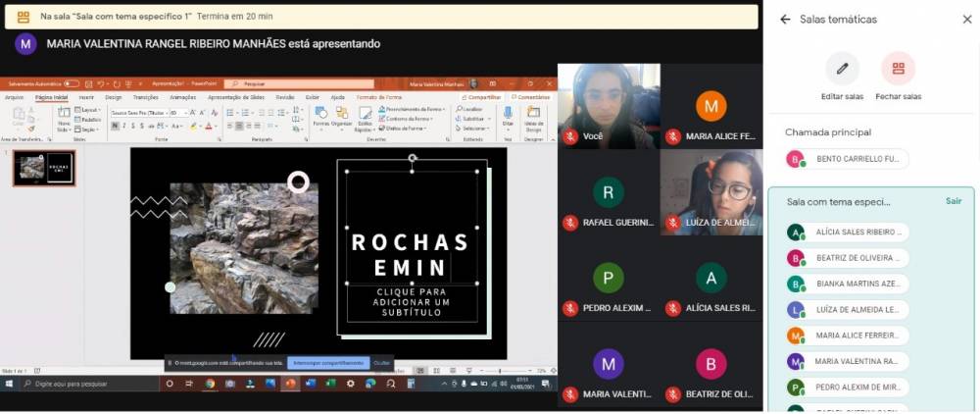Switch to the Transições ribbon tab
Screen dimensions: 980x414
[x=145, y=97]
